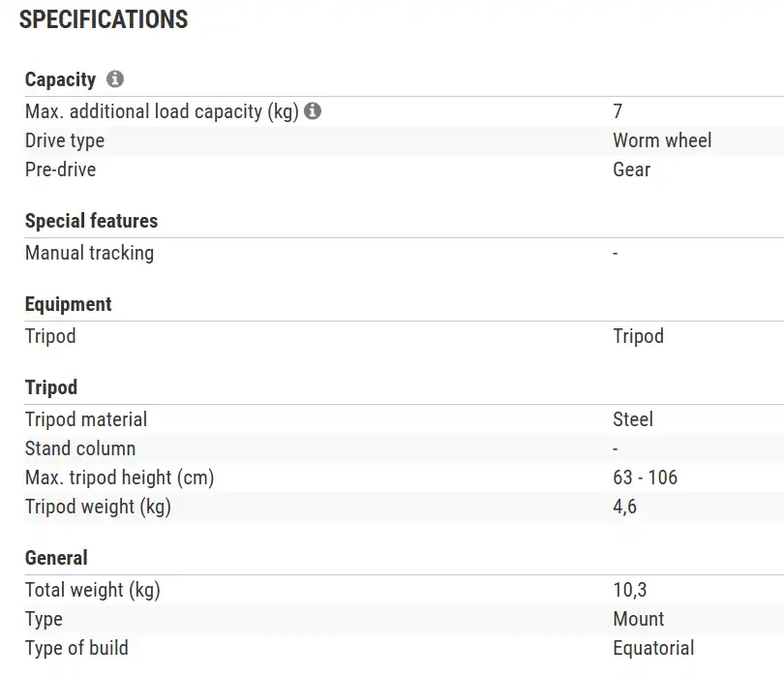
Task: Click the info icon beside Capacity heading
Action: 115,79
